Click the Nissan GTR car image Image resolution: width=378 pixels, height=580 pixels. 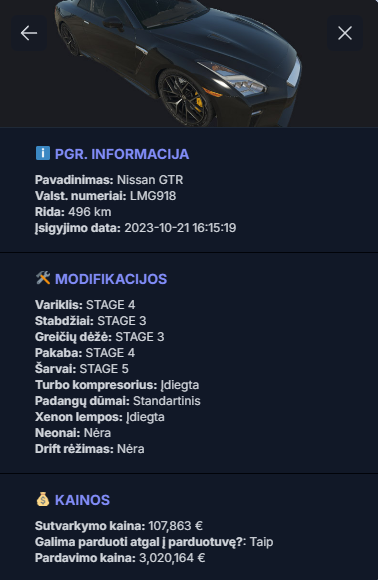pyautogui.click(x=178, y=63)
